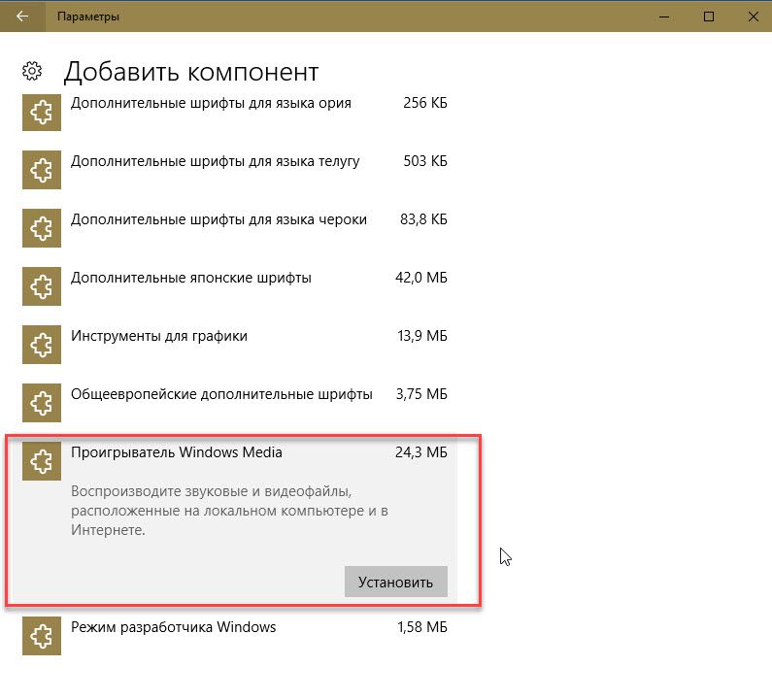Select Дополнительные шрифты для языка телугу
Screen dimensions: 772x700
click(215, 161)
